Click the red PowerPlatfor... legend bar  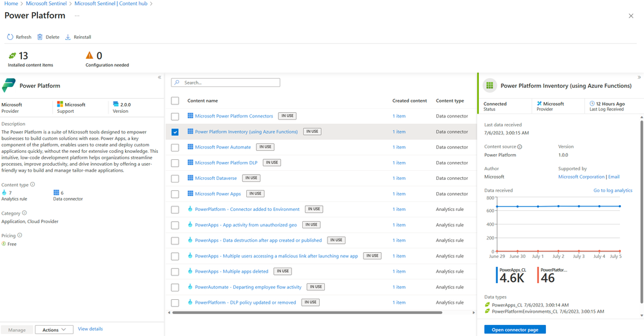538,275
